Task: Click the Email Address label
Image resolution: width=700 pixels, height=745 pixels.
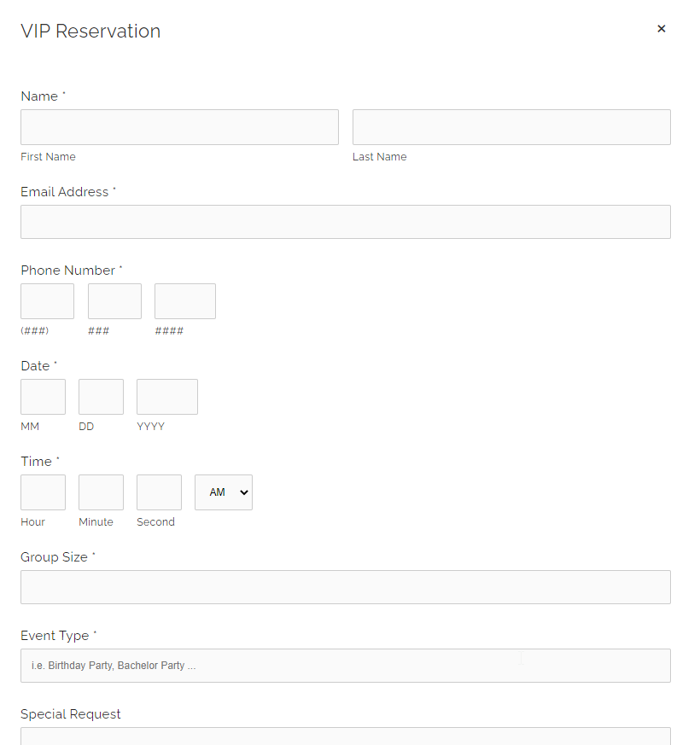Action: (65, 192)
